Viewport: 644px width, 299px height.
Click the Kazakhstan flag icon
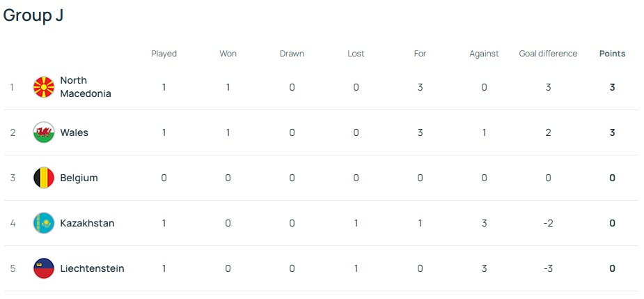point(44,223)
